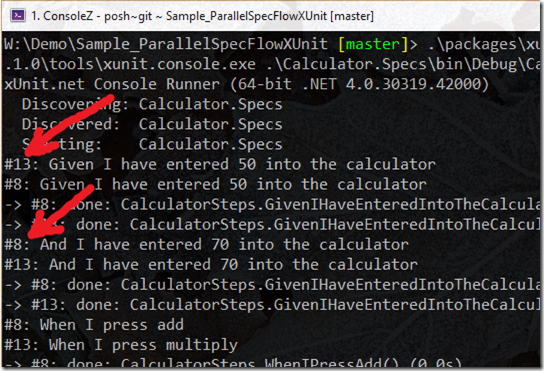Click '#8: Given I have entered 50' line
Viewport: 544px width, 371px height.
tap(215, 185)
